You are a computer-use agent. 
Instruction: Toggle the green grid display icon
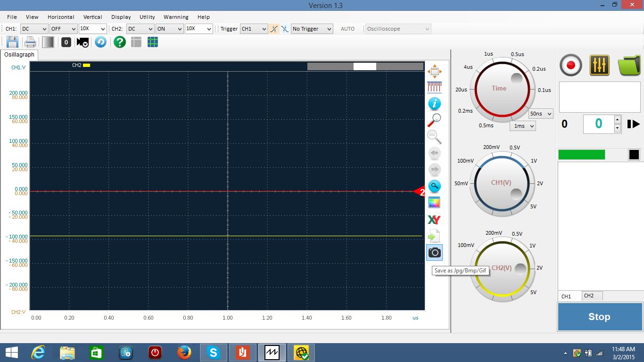point(153,42)
